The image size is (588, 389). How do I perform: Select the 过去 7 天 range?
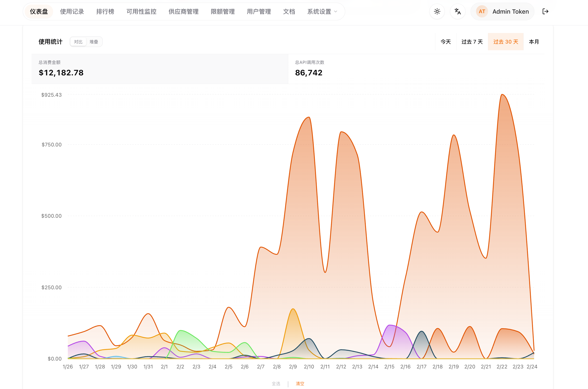click(x=472, y=42)
